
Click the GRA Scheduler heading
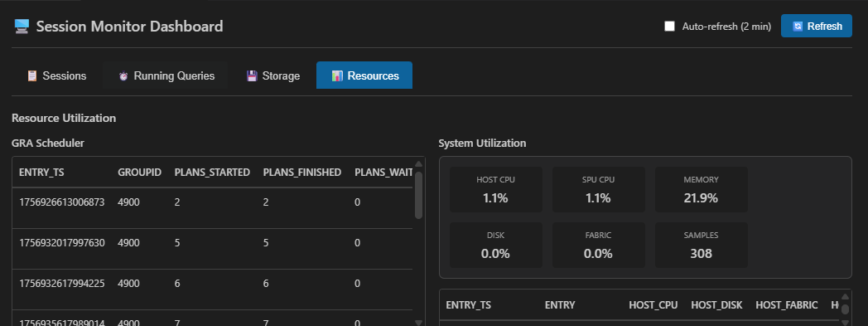47,143
